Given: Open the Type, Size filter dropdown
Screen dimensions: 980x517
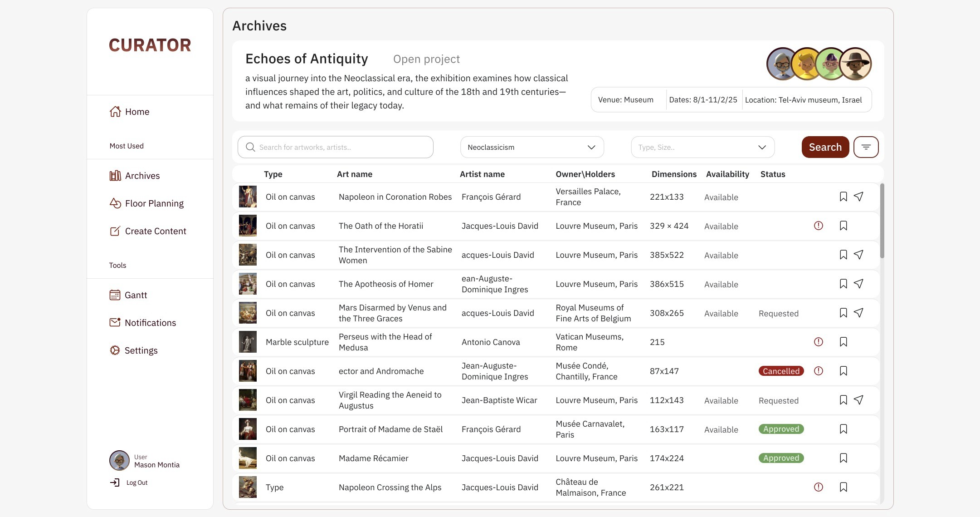Looking at the screenshot, I should [702, 147].
